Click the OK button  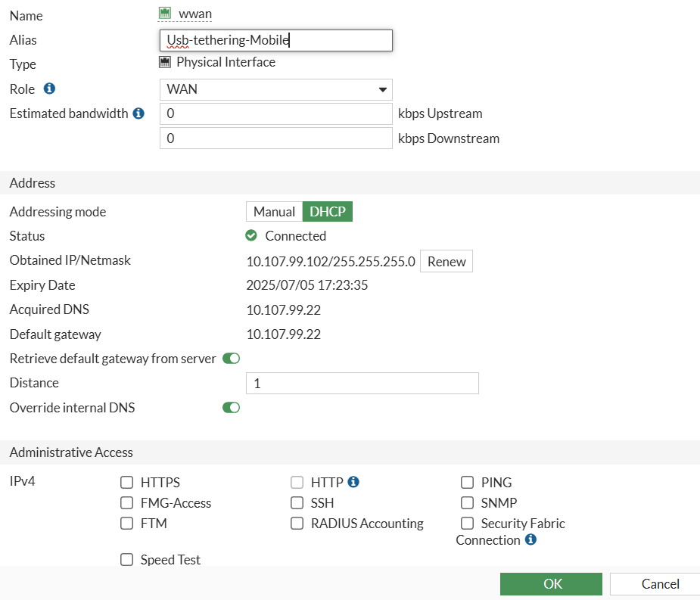click(551, 583)
